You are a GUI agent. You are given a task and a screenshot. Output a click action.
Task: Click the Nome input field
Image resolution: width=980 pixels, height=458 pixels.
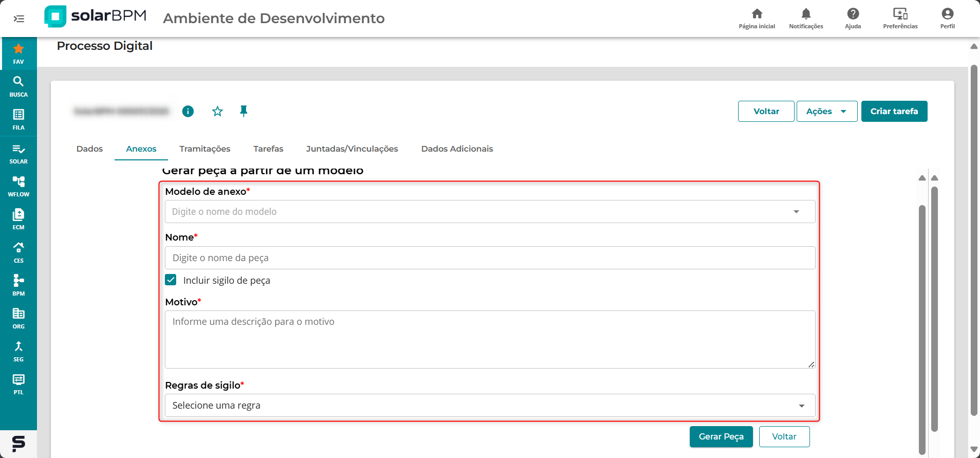489,258
